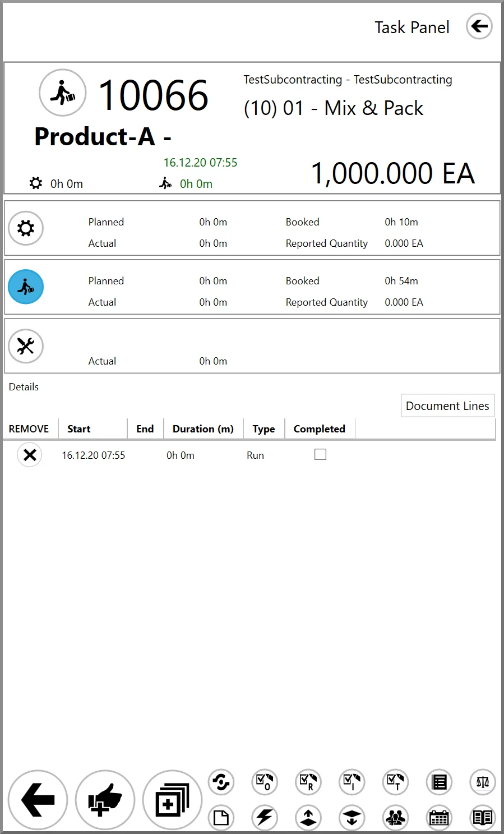Click the lightning bolt icon
Image resolution: width=504 pixels, height=834 pixels.
click(x=265, y=818)
